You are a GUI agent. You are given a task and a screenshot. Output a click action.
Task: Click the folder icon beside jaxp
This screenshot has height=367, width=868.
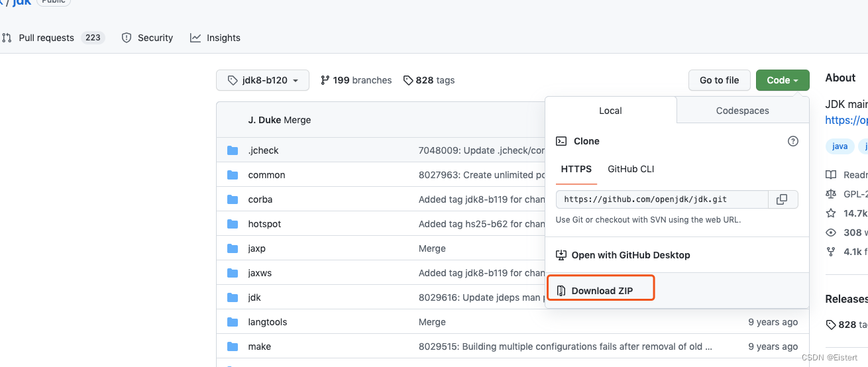pos(233,248)
